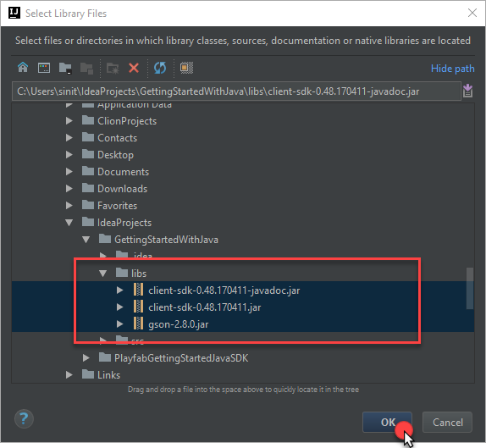Expand the Favorites folder
This screenshot has height=448, width=486.
click(x=69, y=205)
